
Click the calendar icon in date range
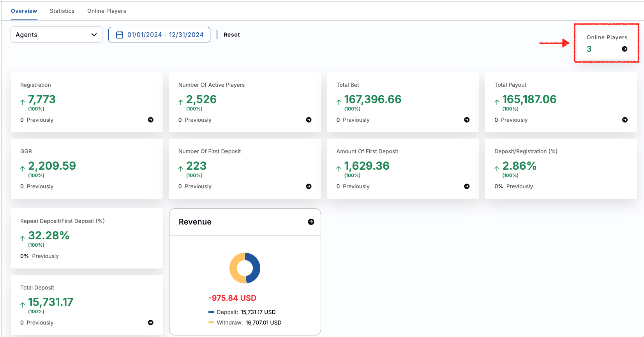pos(120,35)
